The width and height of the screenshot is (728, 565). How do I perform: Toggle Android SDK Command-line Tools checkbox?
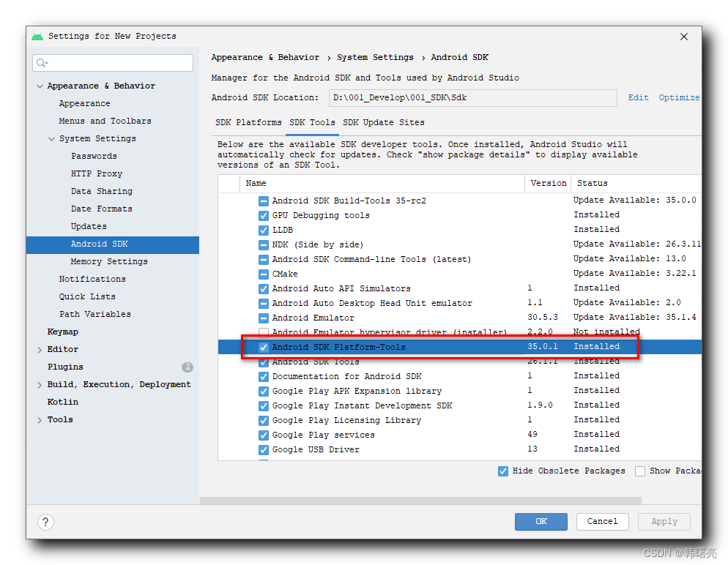pos(263,259)
